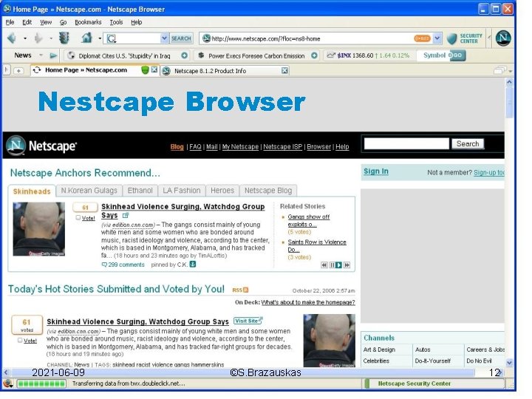Click the Netscape N throbber logo
This screenshot has width=532, height=399.
503,38
